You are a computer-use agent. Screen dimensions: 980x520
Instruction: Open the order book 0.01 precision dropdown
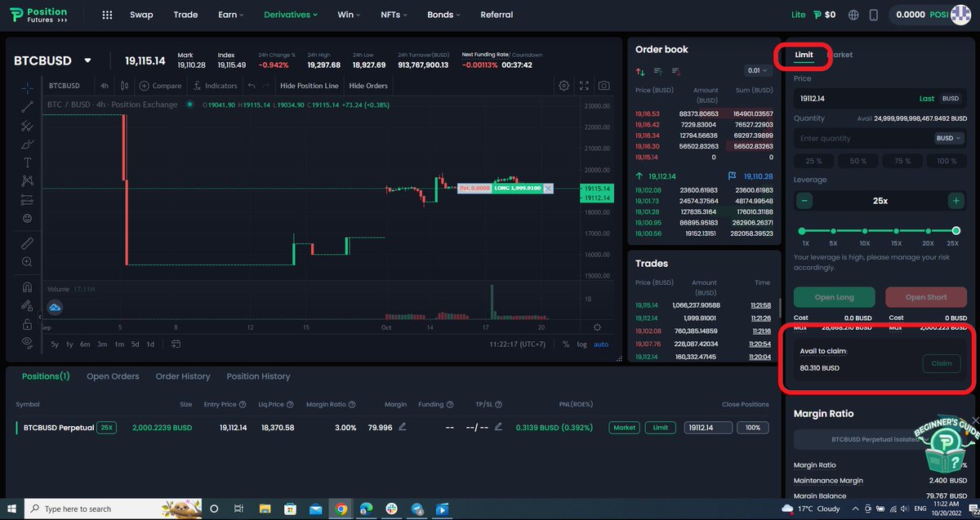click(757, 71)
